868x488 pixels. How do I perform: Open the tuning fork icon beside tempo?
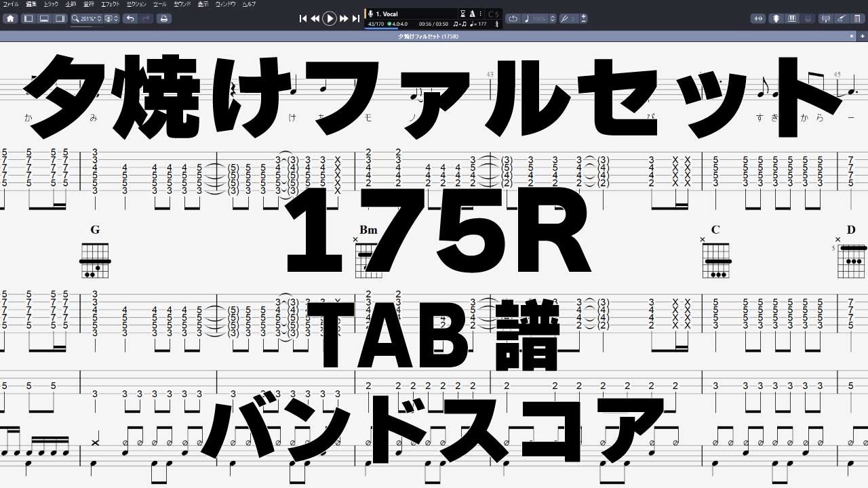pos(497,24)
